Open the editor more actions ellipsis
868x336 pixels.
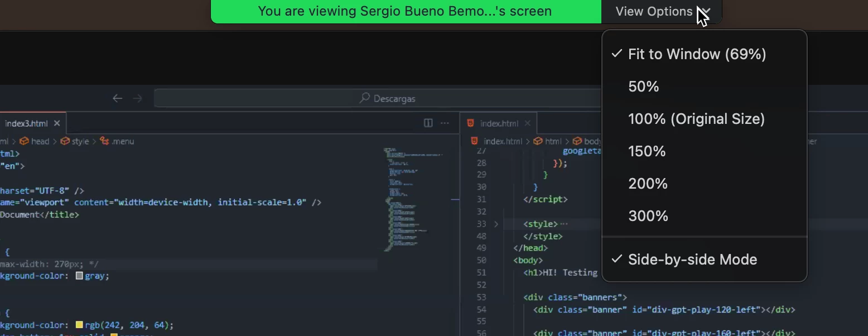[x=445, y=123]
